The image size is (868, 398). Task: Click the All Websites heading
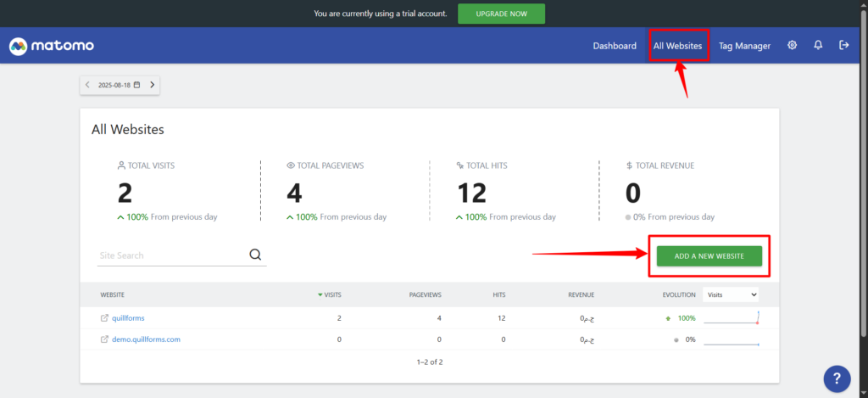(128, 130)
